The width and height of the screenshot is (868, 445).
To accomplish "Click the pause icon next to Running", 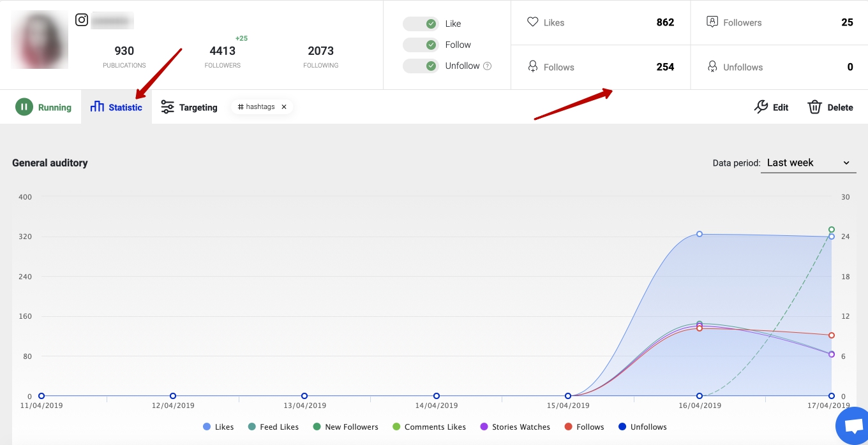I will (x=24, y=107).
